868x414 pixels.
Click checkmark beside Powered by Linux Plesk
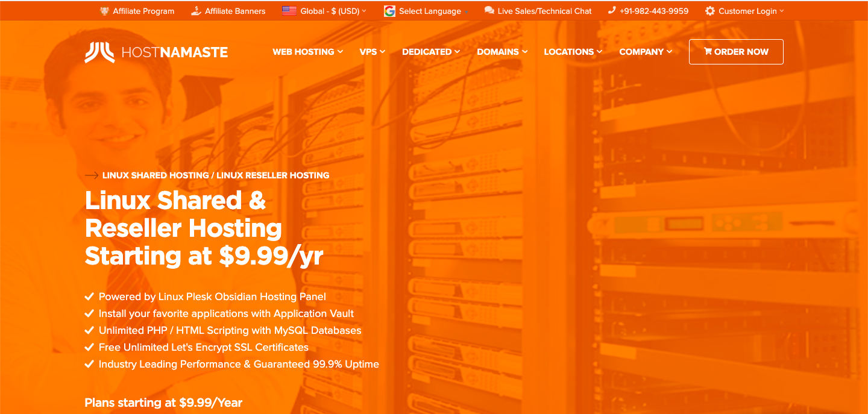pos(89,296)
